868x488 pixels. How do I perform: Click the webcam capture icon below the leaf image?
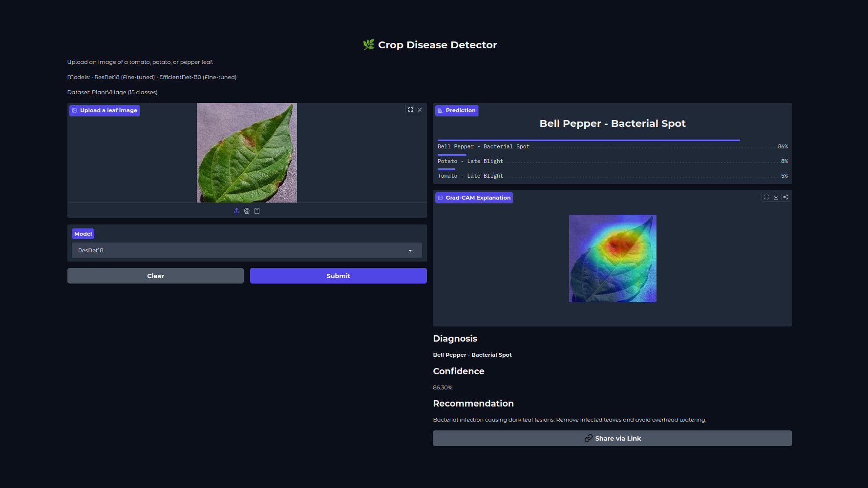click(x=247, y=211)
